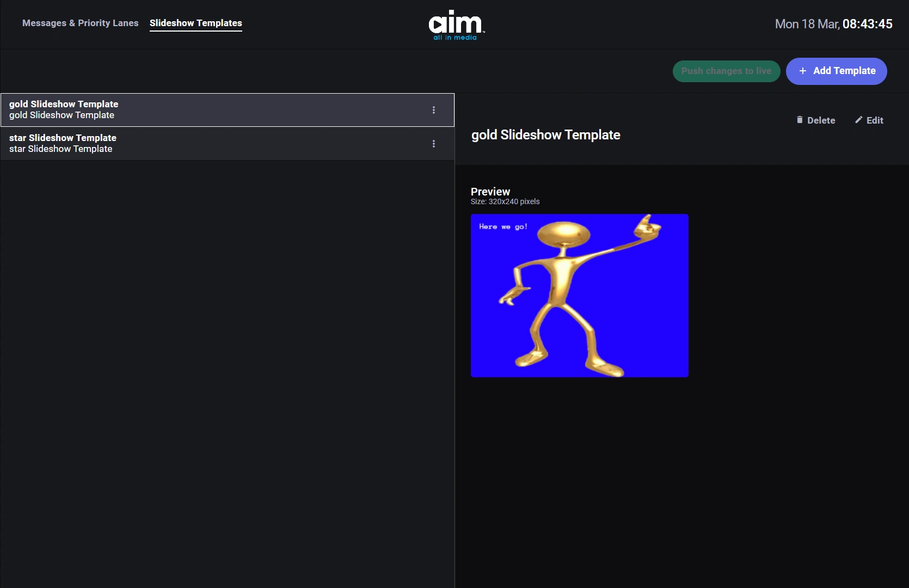This screenshot has height=588, width=909.
Task: Open the Messages & Priority Lanes tab
Action: point(81,23)
